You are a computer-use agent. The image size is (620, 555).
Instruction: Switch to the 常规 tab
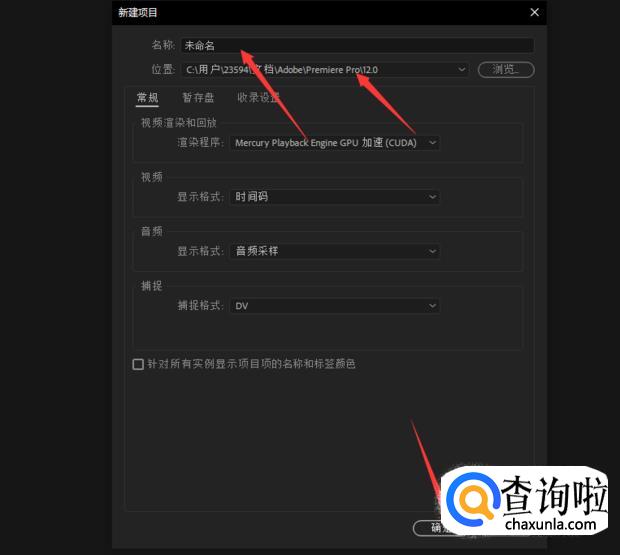pyautogui.click(x=147, y=98)
